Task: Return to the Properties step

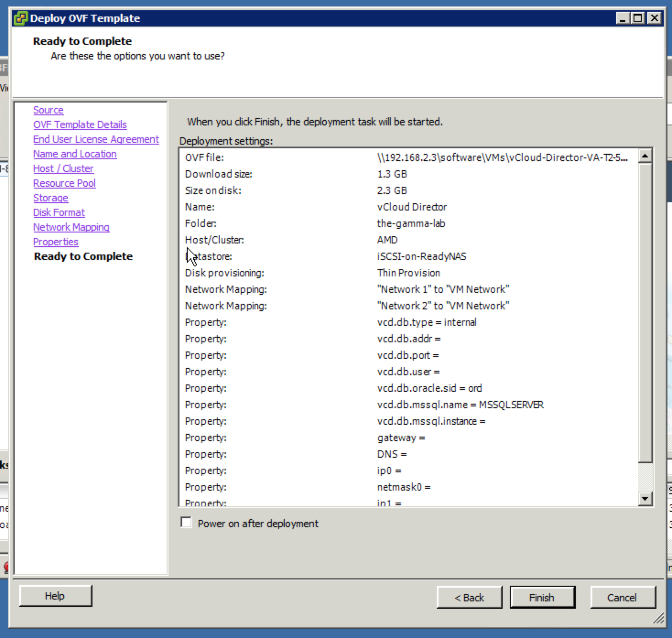Action: point(56,242)
